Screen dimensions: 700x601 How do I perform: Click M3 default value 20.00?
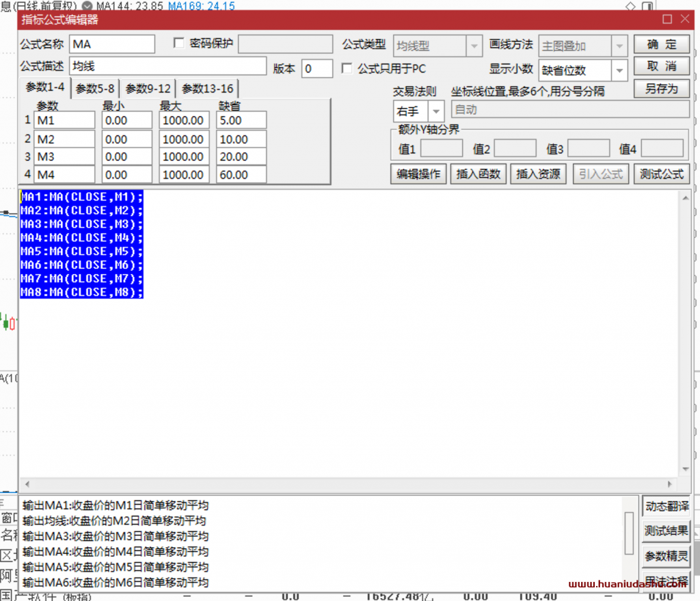click(241, 157)
